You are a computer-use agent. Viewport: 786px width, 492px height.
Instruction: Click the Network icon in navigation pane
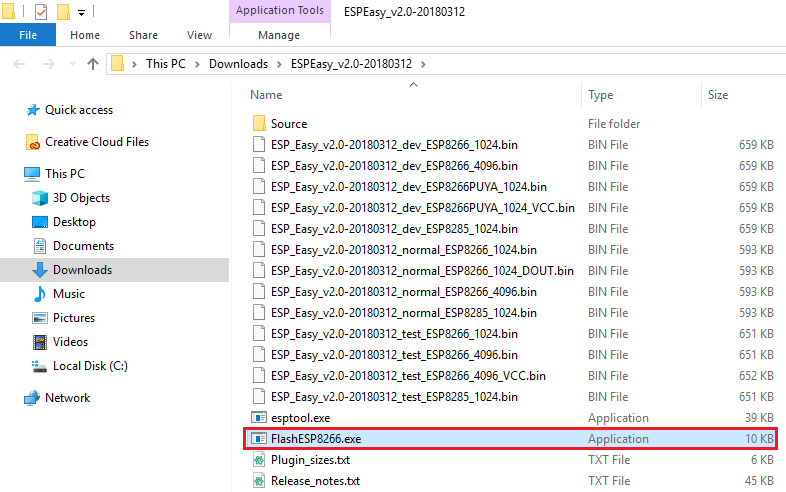(x=33, y=398)
